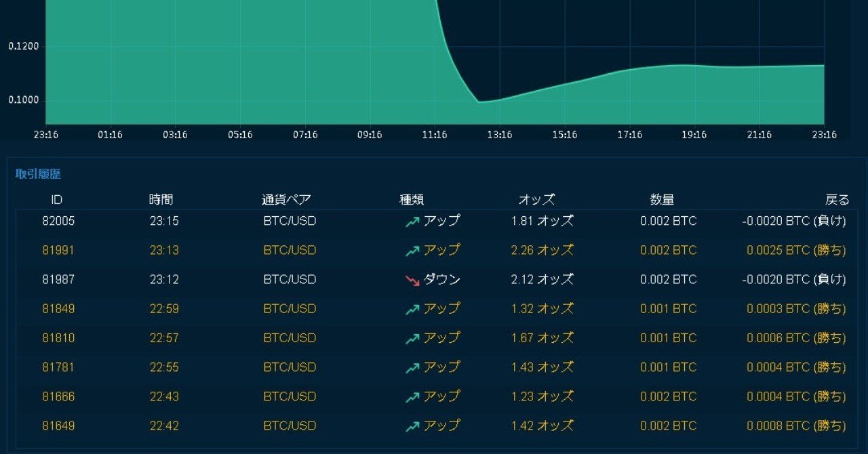Click the 11:16 label on the chart time axis
868x454 pixels.
(x=434, y=134)
